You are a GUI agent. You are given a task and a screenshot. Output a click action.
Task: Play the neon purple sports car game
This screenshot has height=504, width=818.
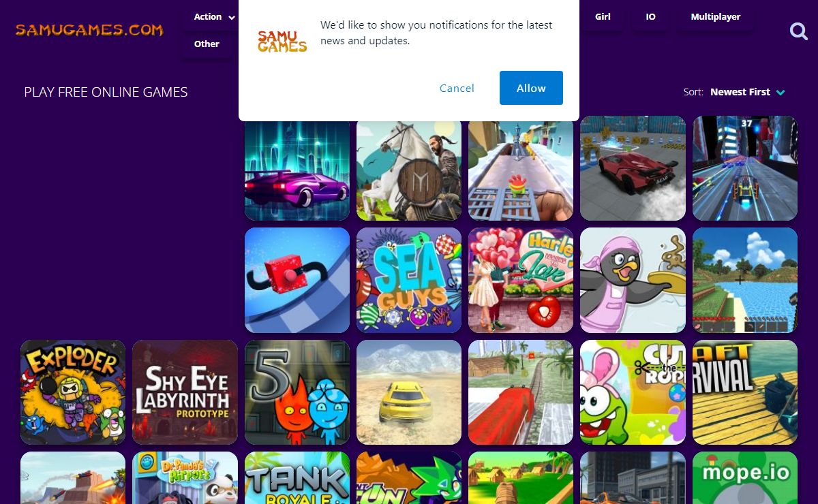297,168
